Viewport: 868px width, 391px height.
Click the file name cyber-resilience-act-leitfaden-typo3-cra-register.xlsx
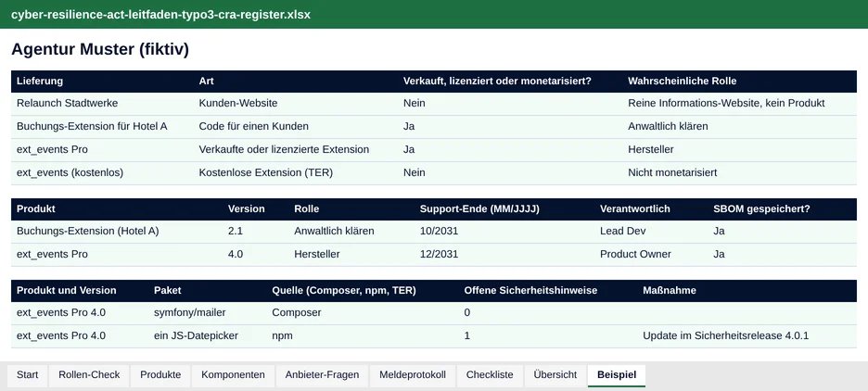click(x=161, y=15)
